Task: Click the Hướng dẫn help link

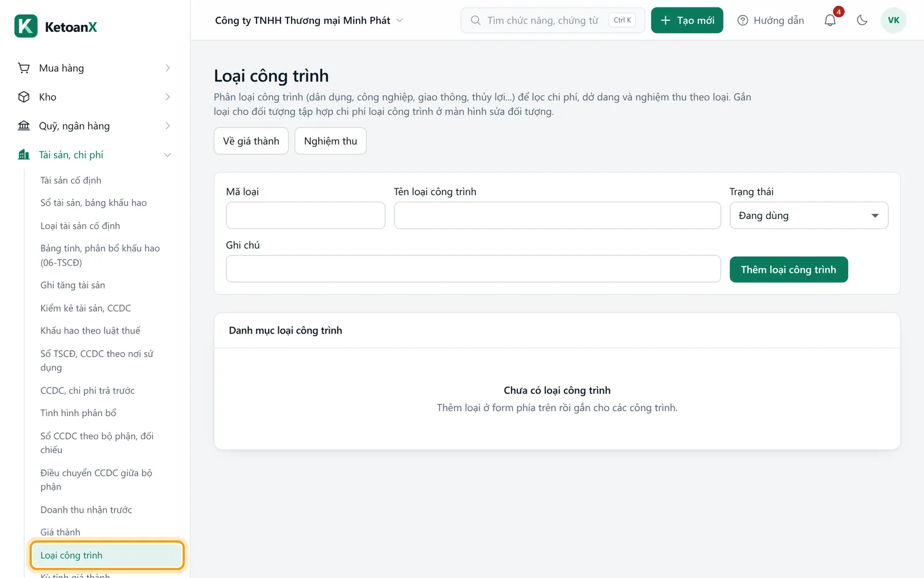Action: pyautogui.click(x=771, y=20)
